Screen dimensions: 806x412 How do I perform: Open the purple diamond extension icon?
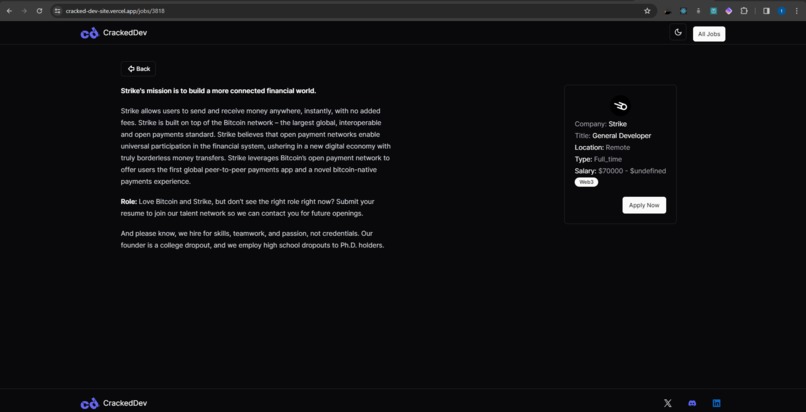click(x=728, y=11)
